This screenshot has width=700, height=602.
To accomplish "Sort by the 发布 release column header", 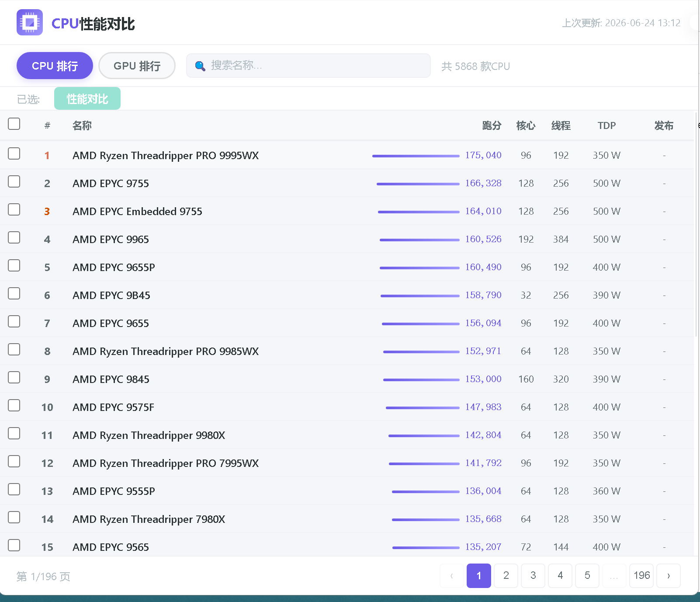I will click(x=664, y=126).
